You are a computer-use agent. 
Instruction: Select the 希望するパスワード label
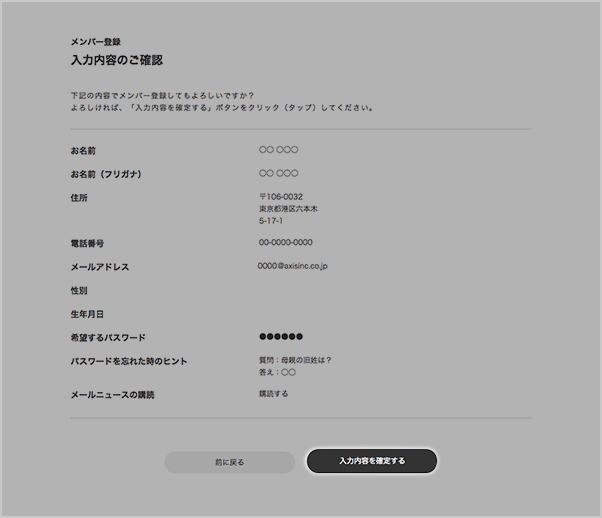tap(108, 338)
